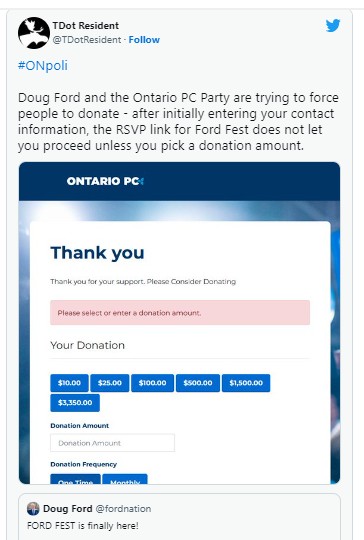
Task: Follow the @TDotResident account
Action: click(144, 40)
